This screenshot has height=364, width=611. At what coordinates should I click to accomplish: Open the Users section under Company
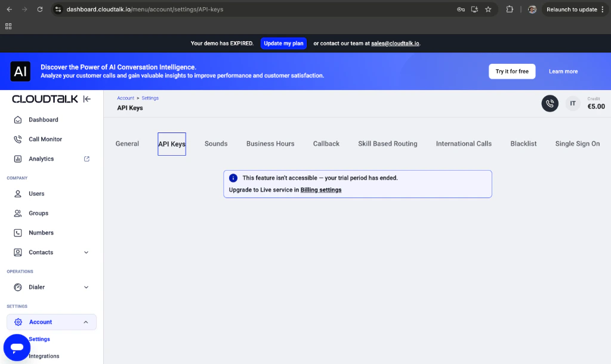(x=37, y=193)
